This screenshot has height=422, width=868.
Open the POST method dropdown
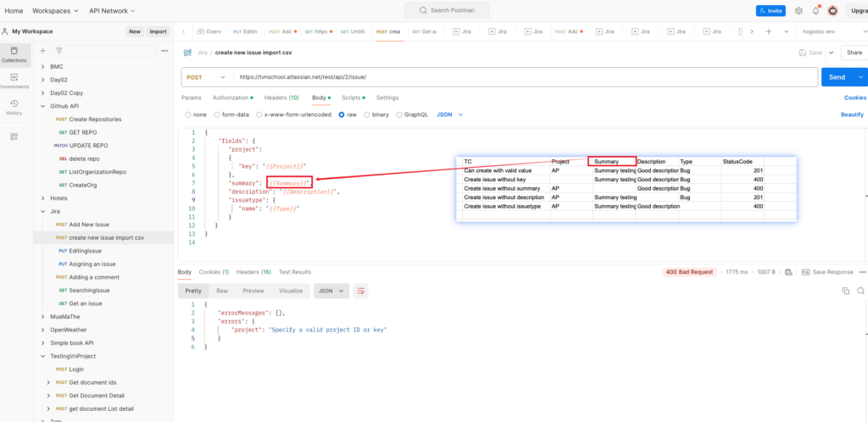[x=207, y=77]
